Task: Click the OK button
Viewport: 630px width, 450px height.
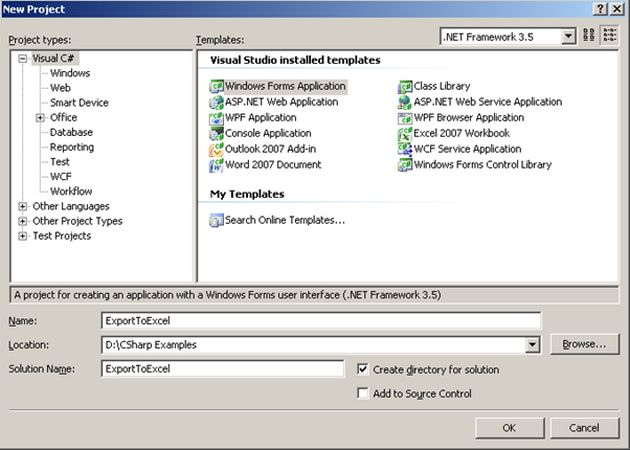Action: pyautogui.click(x=509, y=428)
